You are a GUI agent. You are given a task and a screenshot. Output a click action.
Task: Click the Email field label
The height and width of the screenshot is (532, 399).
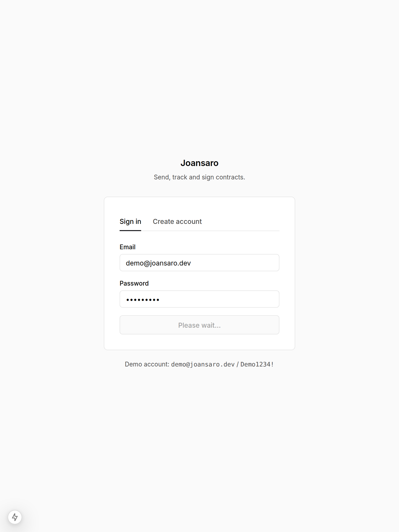(127, 247)
